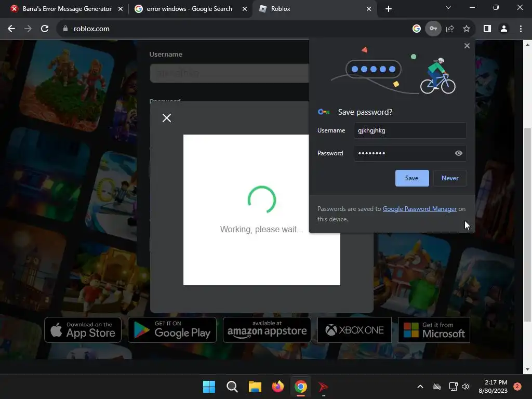The image size is (532, 399).
Task: Open notification center badge
Action: coord(517,387)
